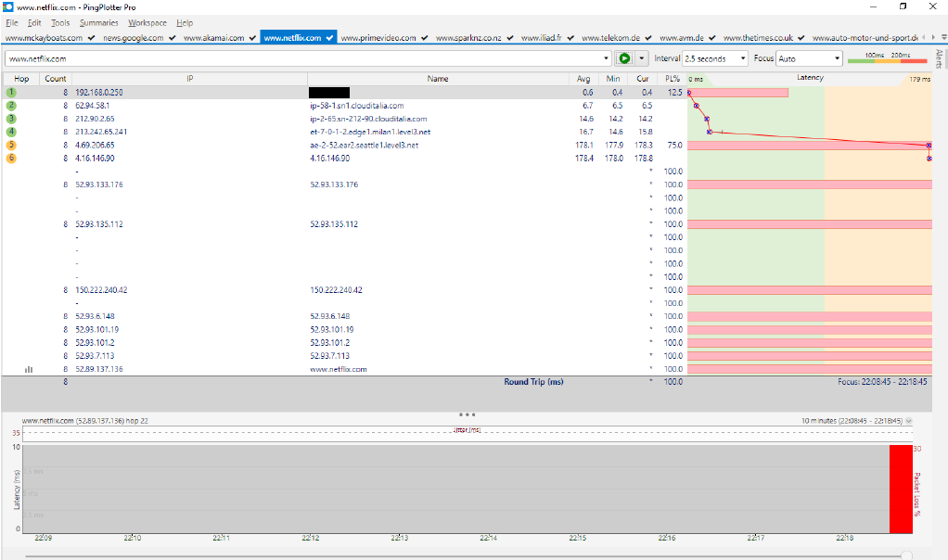Open the Summaries menu

pyautogui.click(x=99, y=23)
